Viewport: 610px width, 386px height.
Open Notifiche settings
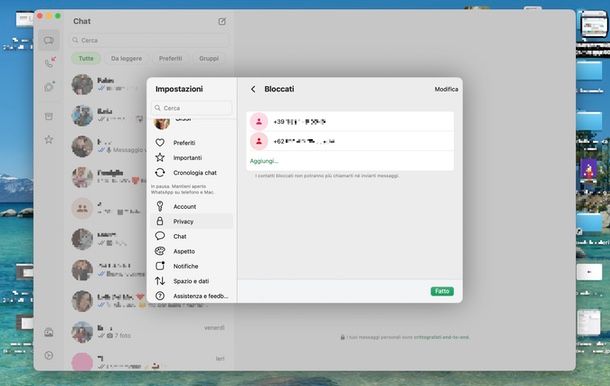click(192, 266)
